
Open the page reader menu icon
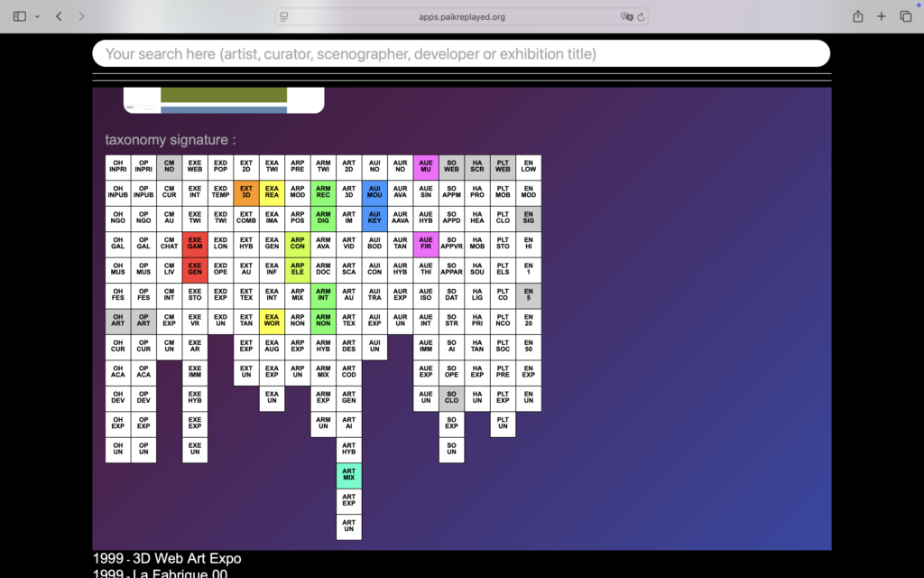tap(284, 16)
